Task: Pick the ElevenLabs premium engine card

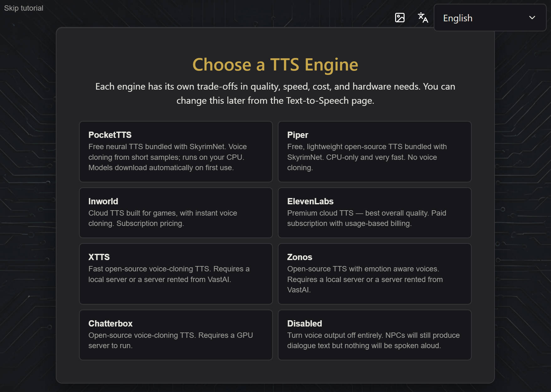Action: 374,213
